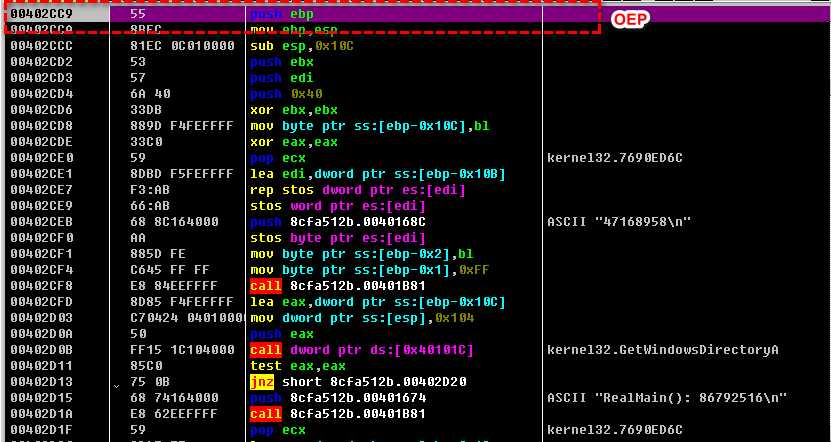The image size is (831, 442).
Task: Click address 00402D0A
Action: click(x=41, y=334)
